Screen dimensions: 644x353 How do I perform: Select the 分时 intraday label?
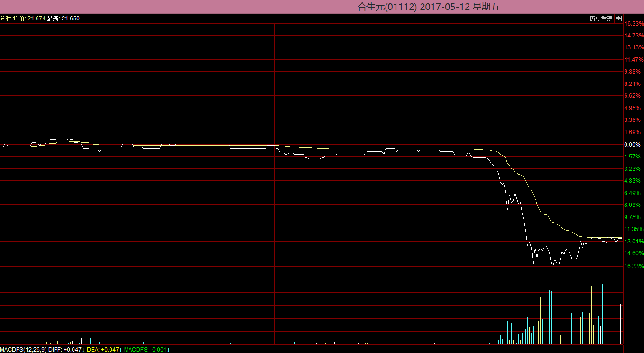click(x=5, y=19)
